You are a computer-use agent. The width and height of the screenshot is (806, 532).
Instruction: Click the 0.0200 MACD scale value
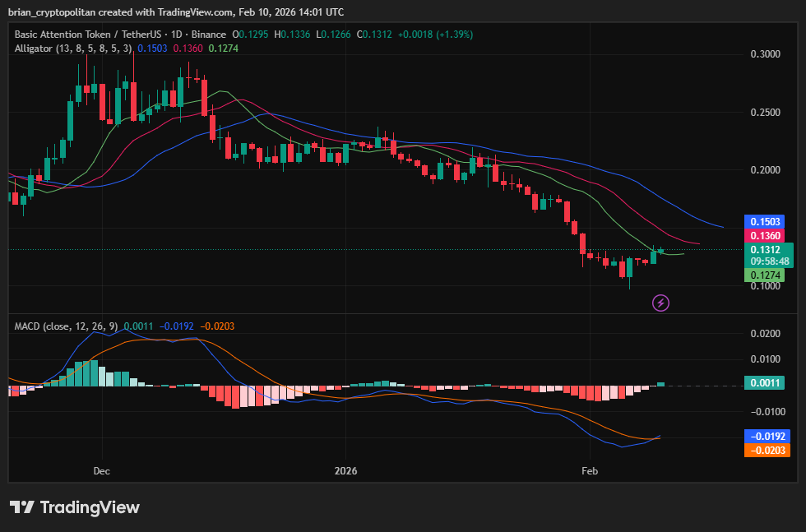coord(766,334)
